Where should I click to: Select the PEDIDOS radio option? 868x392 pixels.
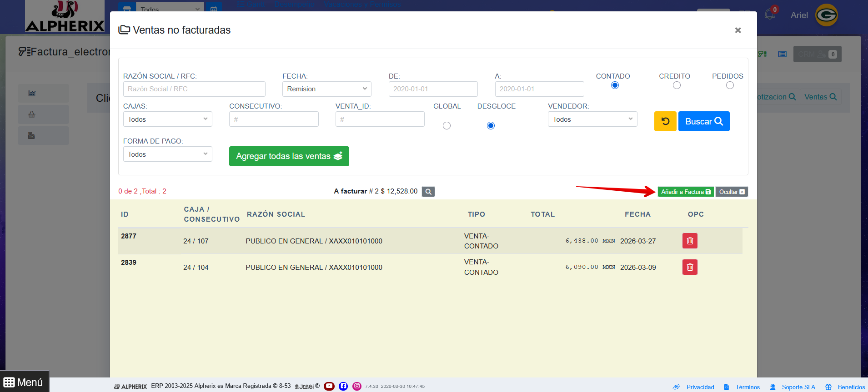(729, 85)
